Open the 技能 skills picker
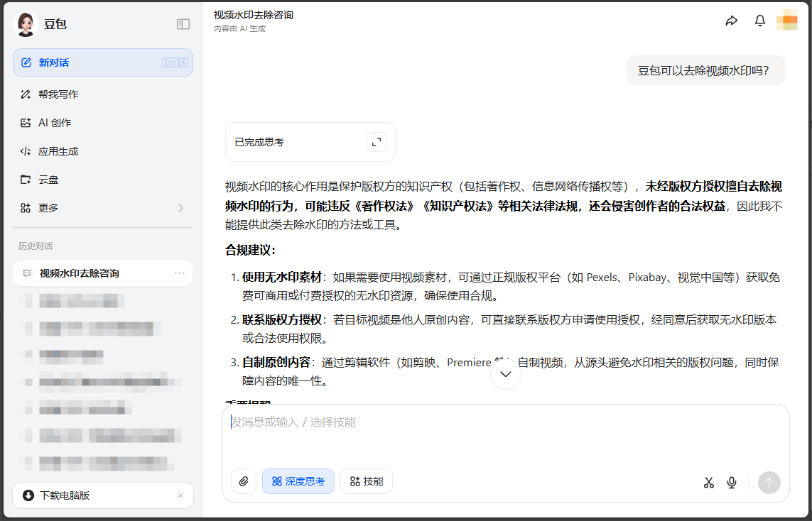 coord(367,481)
